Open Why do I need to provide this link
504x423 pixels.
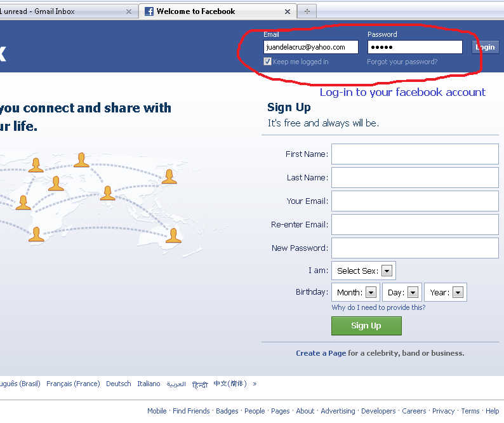[x=378, y=307]
